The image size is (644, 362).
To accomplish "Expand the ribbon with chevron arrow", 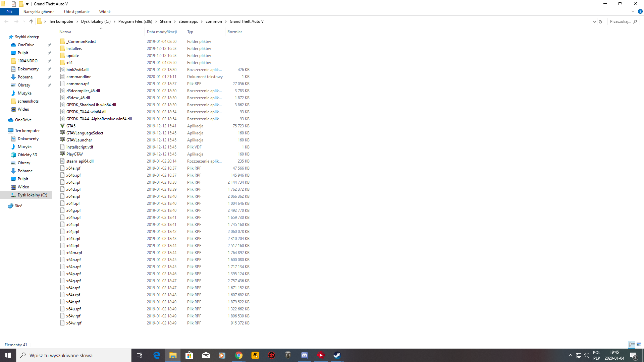I will click(633, 12).
